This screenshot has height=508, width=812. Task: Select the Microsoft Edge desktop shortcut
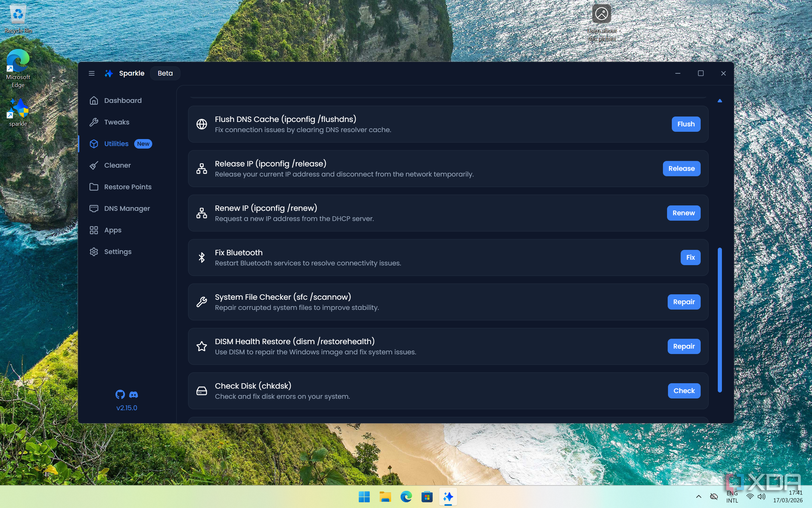click(x=18, y=69)
